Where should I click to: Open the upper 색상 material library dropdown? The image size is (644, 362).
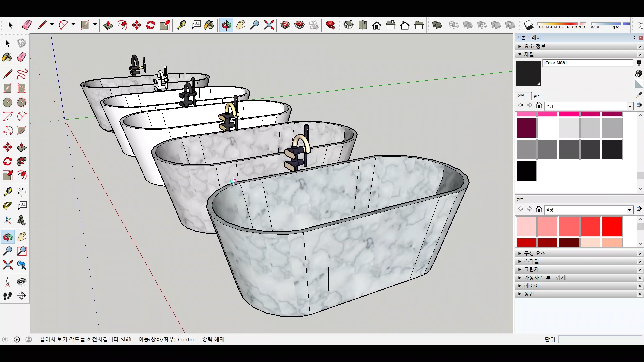coord(630,106)
